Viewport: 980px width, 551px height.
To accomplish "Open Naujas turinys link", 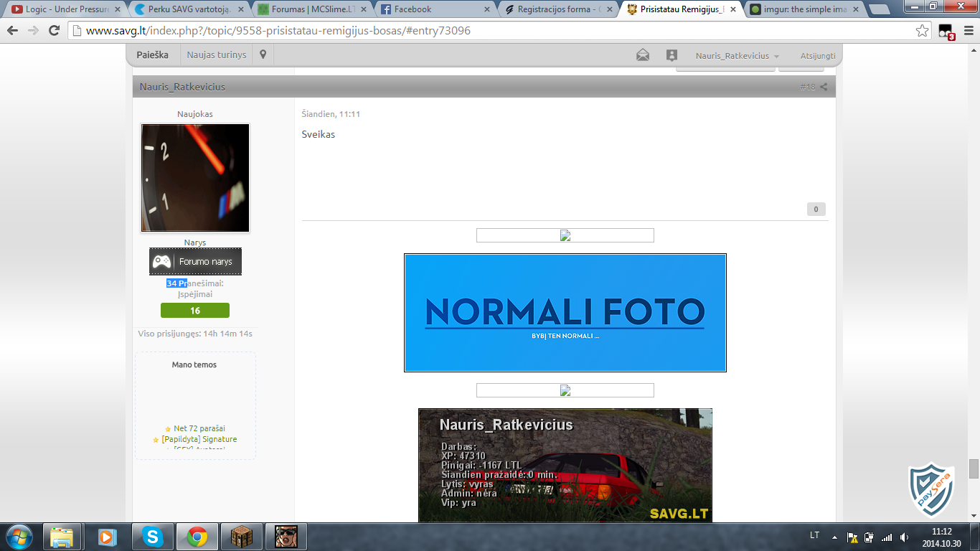I will click(x=217, y=55).
